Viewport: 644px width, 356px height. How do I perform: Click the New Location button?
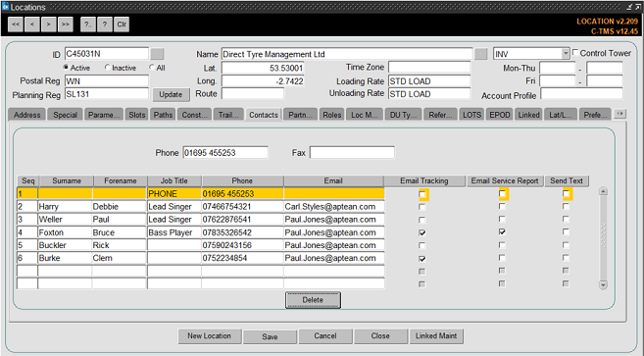(209, 335)
